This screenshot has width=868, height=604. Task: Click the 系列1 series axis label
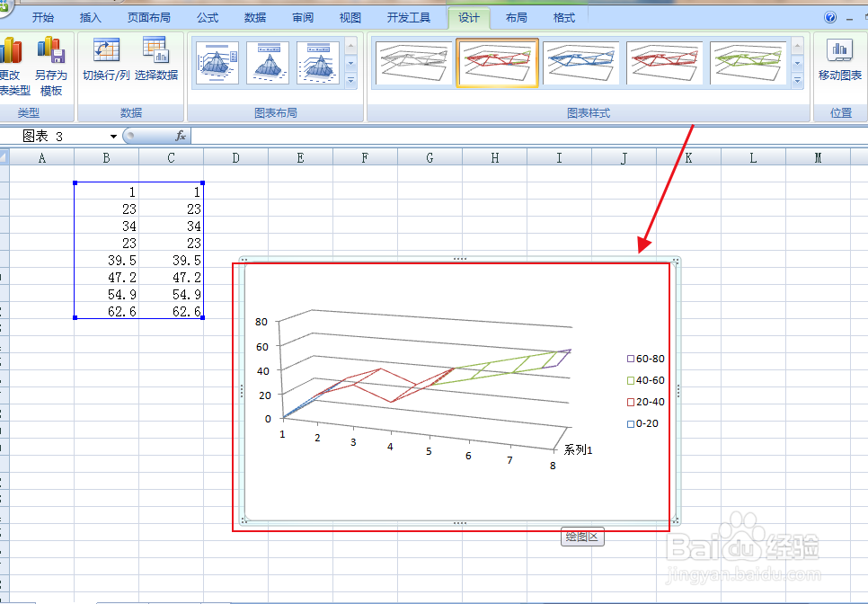(x=578, y=450)
